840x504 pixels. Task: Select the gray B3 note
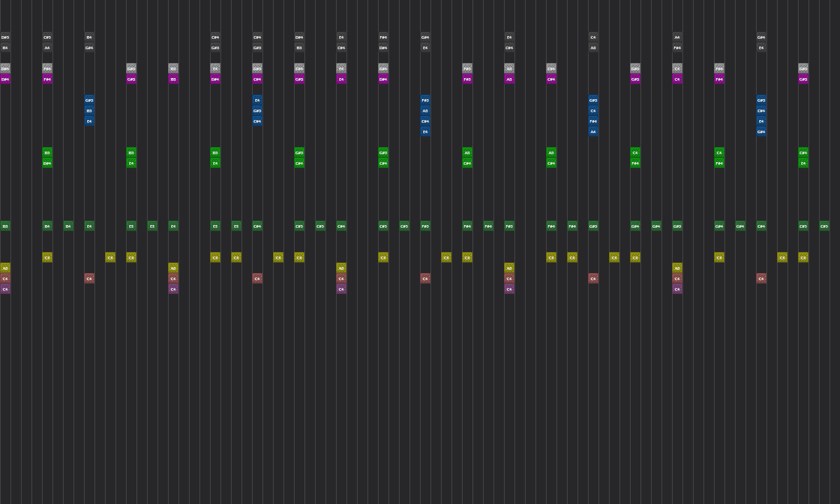[x=173, y=68]
